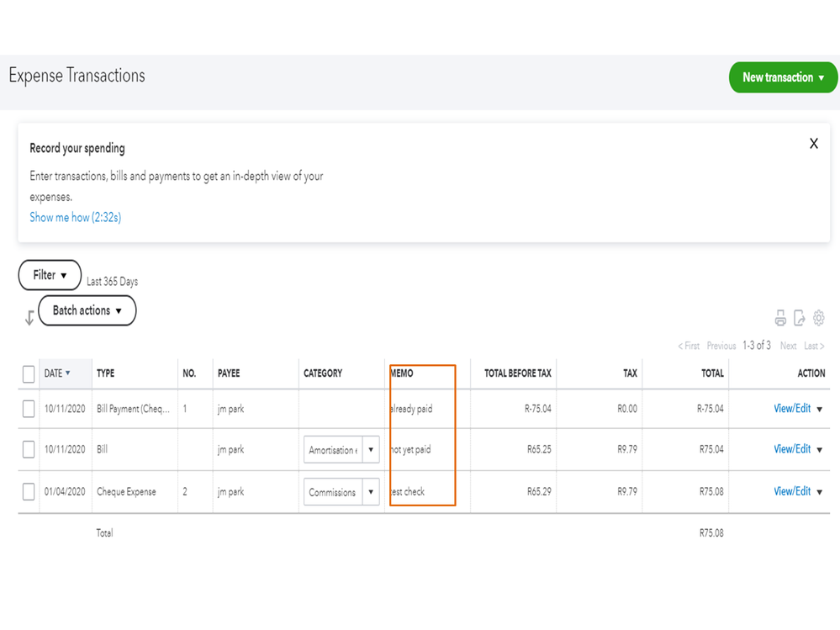Open dropdown arrow beside Cheque Expense View/Edit

point(820,492)
